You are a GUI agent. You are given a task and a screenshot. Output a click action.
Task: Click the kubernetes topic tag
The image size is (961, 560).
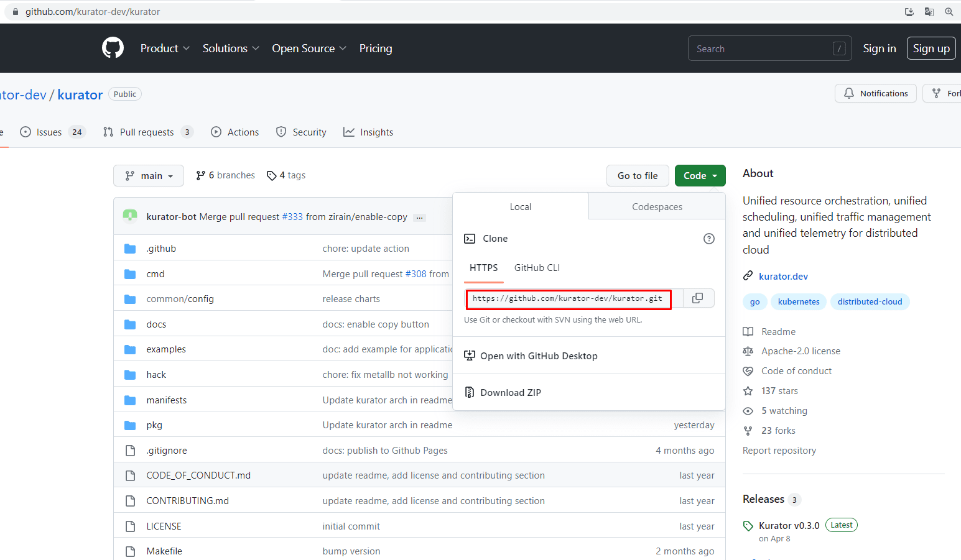[799, 301]
